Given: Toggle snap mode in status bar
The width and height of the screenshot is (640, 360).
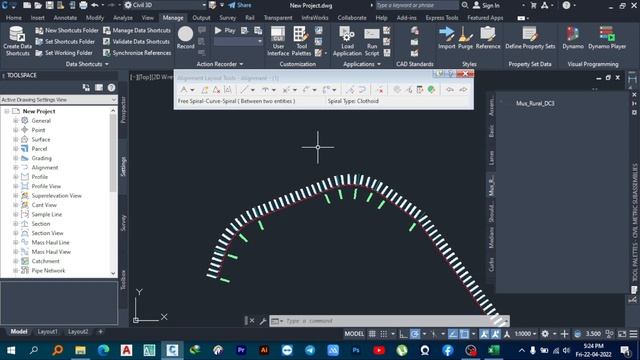Looking at the screenshot, I should click(384, 334).
